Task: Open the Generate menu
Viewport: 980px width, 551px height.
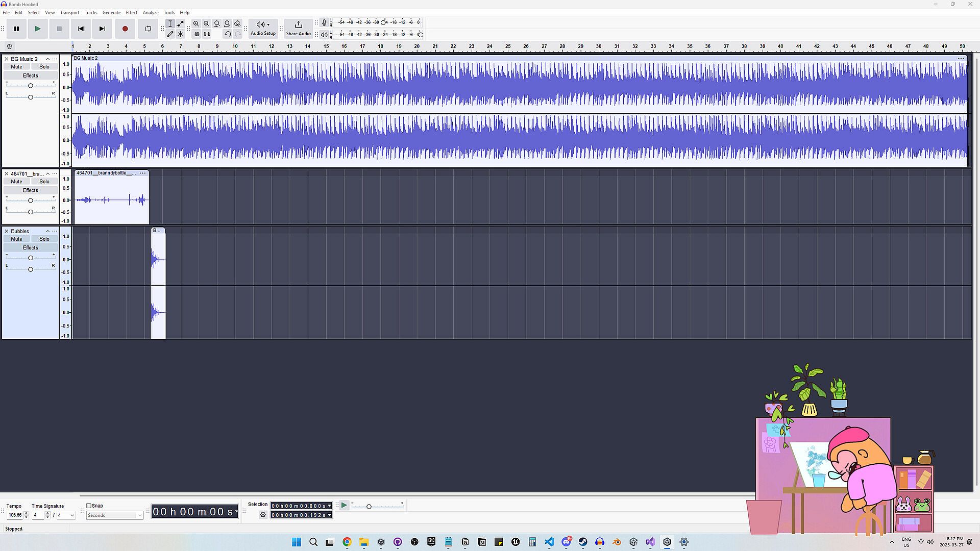Action: pos(111,13)
